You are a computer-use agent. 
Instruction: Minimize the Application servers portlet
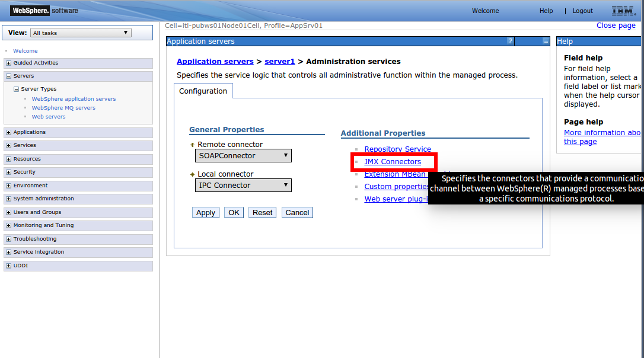tap(546, 41)
